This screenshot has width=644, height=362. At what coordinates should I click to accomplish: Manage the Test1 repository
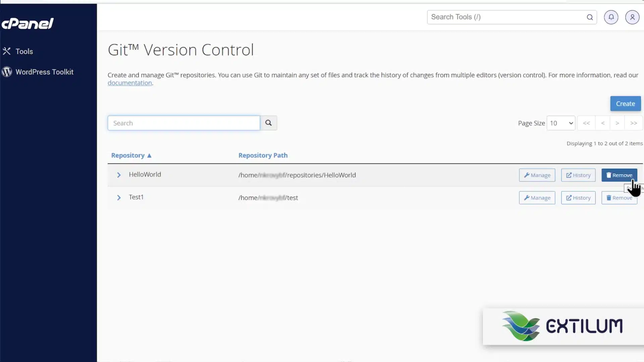(x=537, y=198)
